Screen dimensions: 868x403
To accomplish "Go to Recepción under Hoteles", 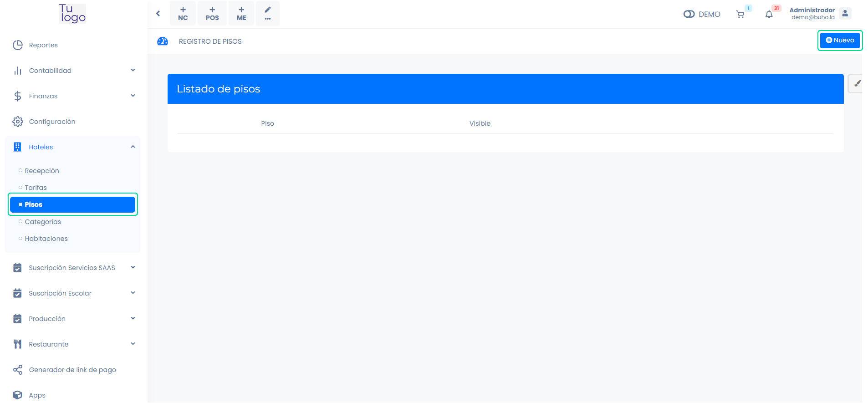I will click(42, 171).
